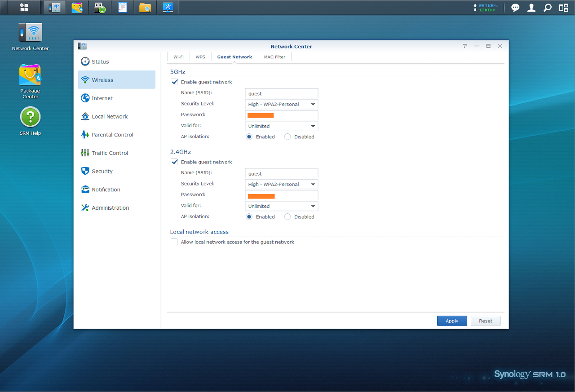Click the Apply button
This screenshot has height=392, width=575.
point(452,321)
